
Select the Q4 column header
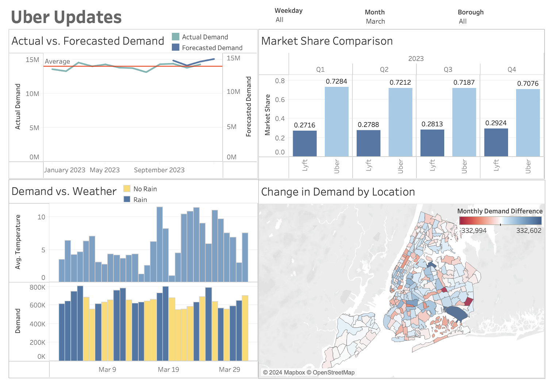[x=512, y=69]
